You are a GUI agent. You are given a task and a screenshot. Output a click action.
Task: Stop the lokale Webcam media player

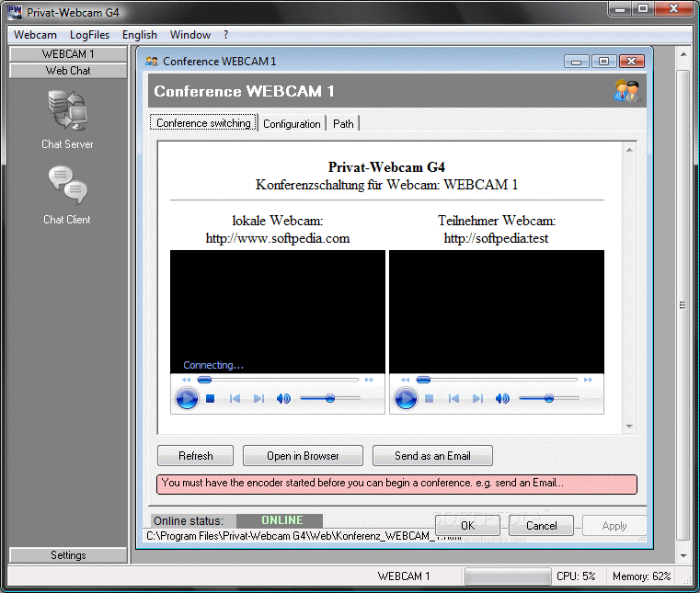click(x=211, y=398)
